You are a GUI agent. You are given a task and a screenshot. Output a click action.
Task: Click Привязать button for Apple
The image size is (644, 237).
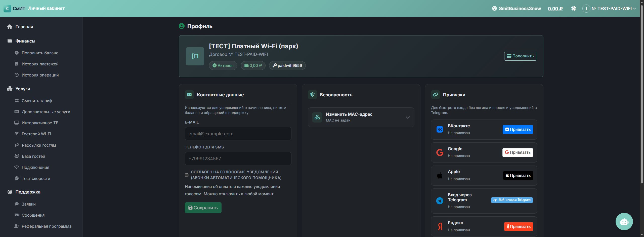point(518,175)
